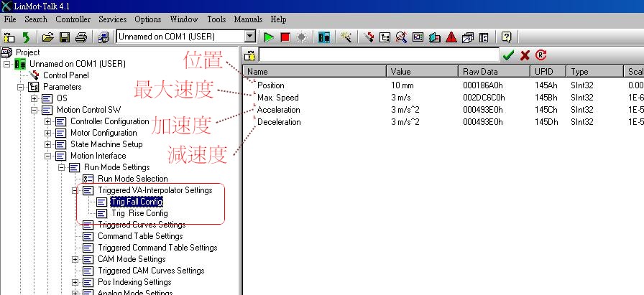Start the controller with green play button

click(269, 37)
